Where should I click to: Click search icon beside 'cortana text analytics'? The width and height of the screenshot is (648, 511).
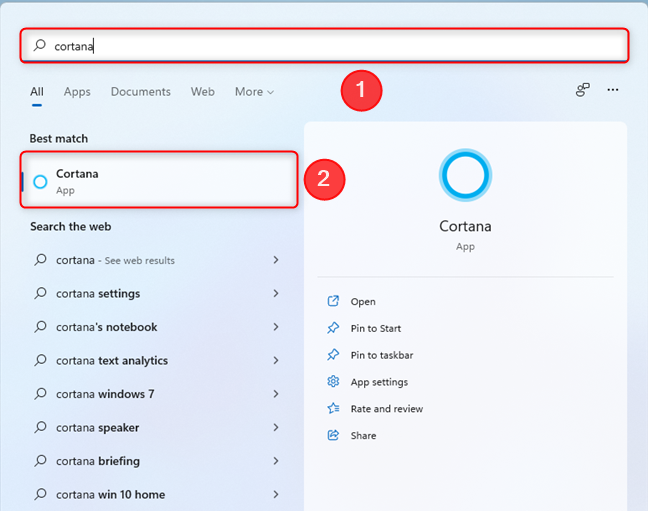40,360
